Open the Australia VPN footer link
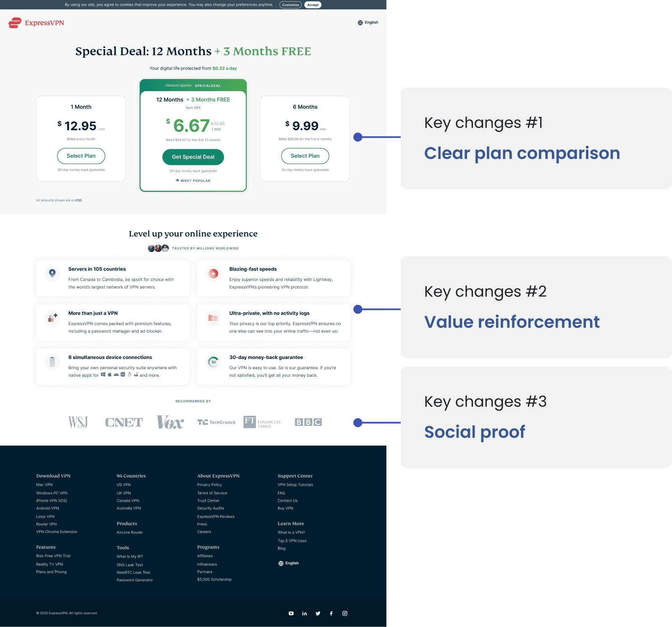The image size is (672, 627). click(129, 508)
